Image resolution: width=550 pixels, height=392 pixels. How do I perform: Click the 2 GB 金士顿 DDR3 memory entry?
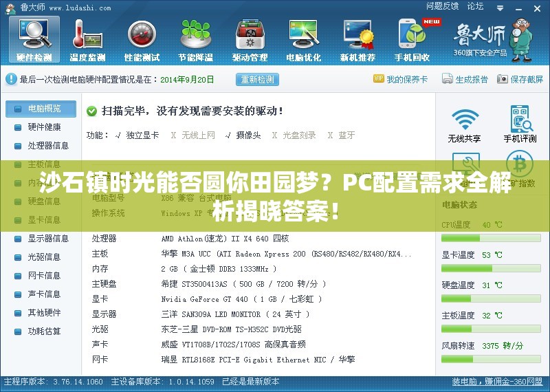(x=219, y=269)
